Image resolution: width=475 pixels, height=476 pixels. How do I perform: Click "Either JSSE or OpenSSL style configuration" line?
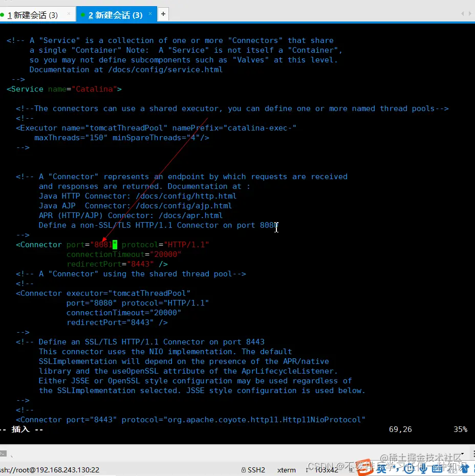coord(195,381)
